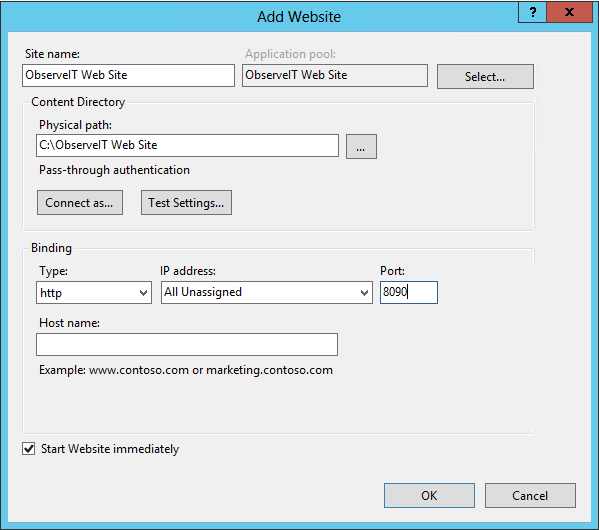
Task: Expand the IP address dropdown
Action: 267,293
